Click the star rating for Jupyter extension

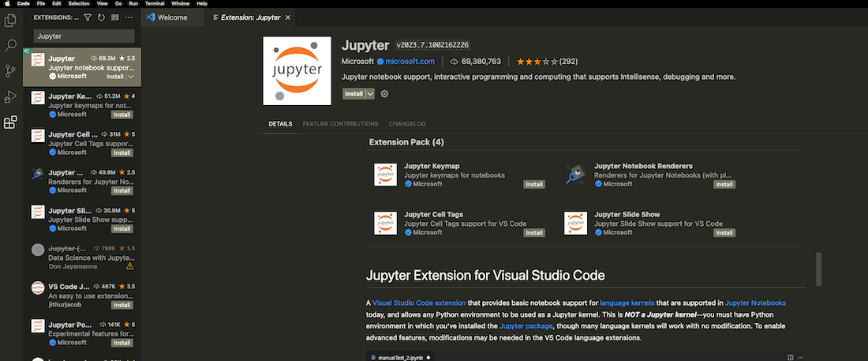(534, 62)
